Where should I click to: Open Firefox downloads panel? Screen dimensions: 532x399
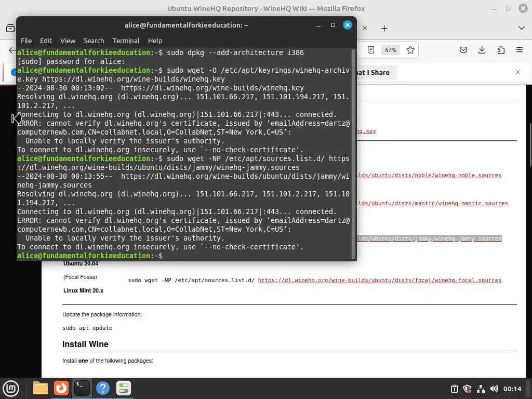click(x=482, y=50)
